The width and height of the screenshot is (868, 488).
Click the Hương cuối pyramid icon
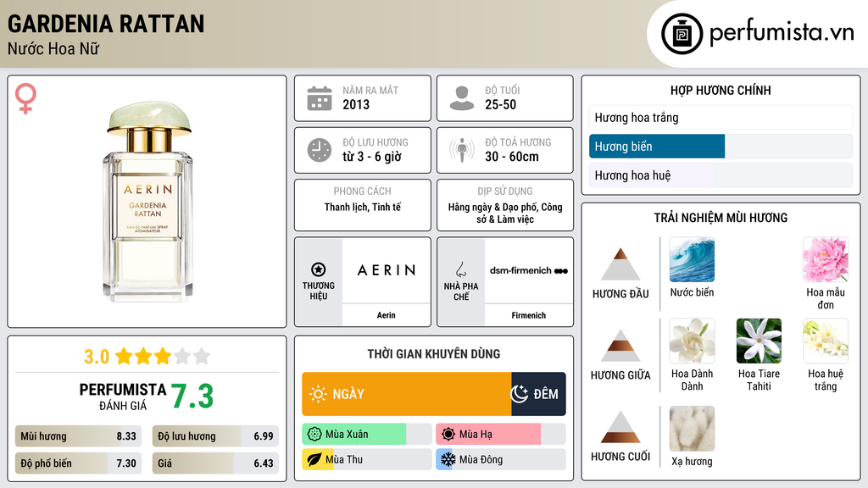[x=620, y=427]
